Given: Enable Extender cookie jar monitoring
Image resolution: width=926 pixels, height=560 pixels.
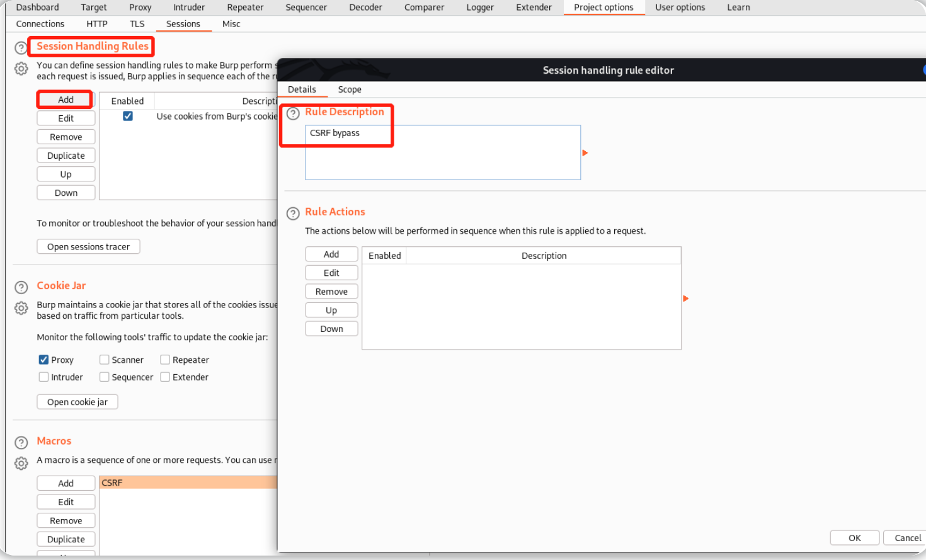Looking at the screenshot, I should point(165,377).
